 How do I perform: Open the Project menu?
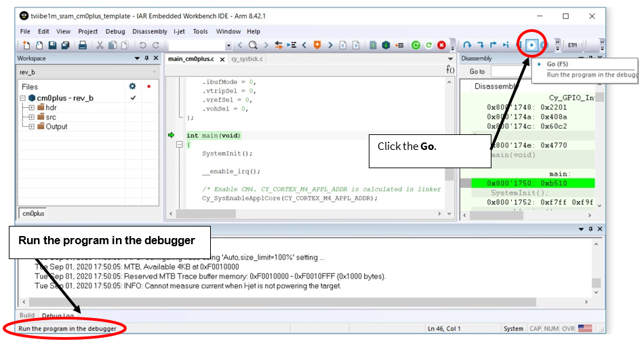(88, 31)
